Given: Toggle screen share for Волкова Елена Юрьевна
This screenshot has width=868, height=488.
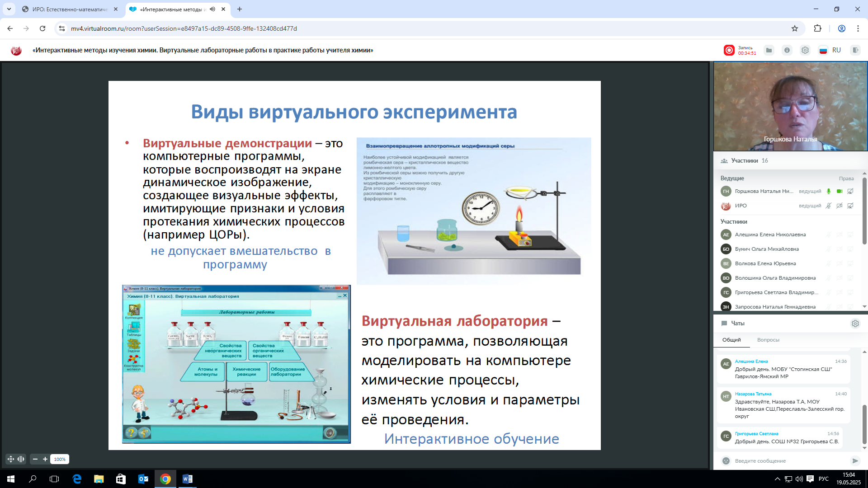Looking at the screenshot, I should (x=850, y=263).
